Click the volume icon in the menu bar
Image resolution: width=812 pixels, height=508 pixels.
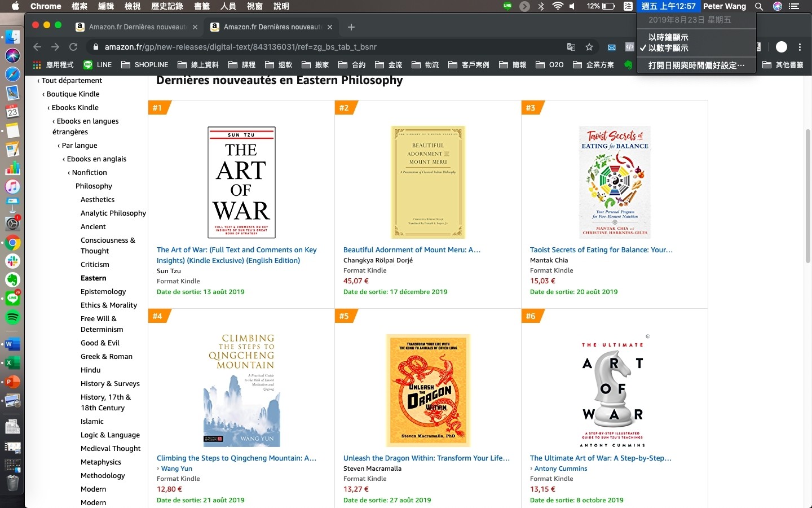(572, 6)
